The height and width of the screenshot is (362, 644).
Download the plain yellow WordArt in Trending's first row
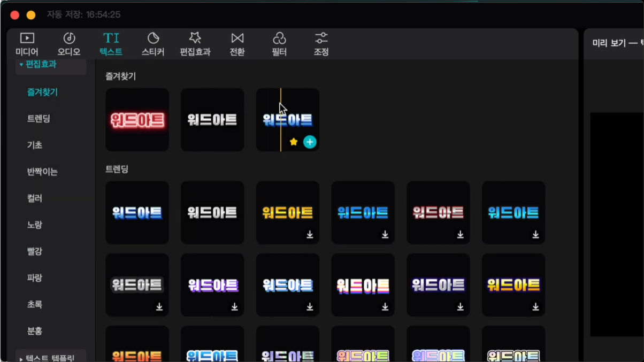click(x=310, y=235)
